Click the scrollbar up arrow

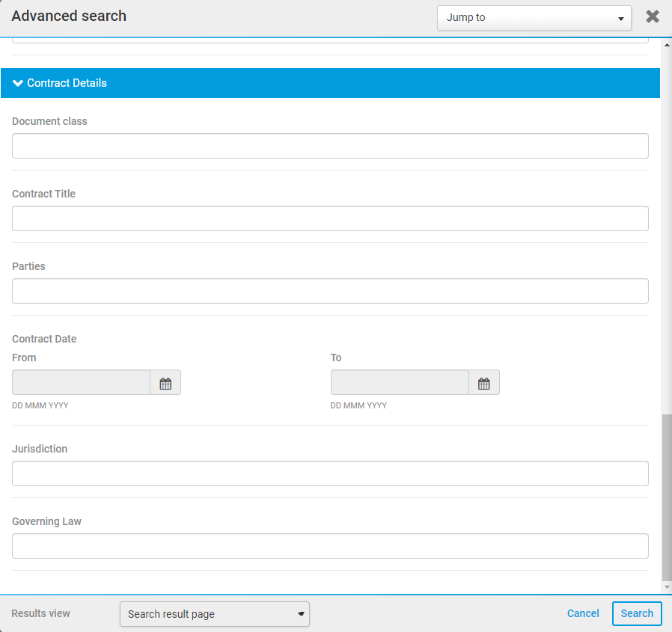[666, 44]
